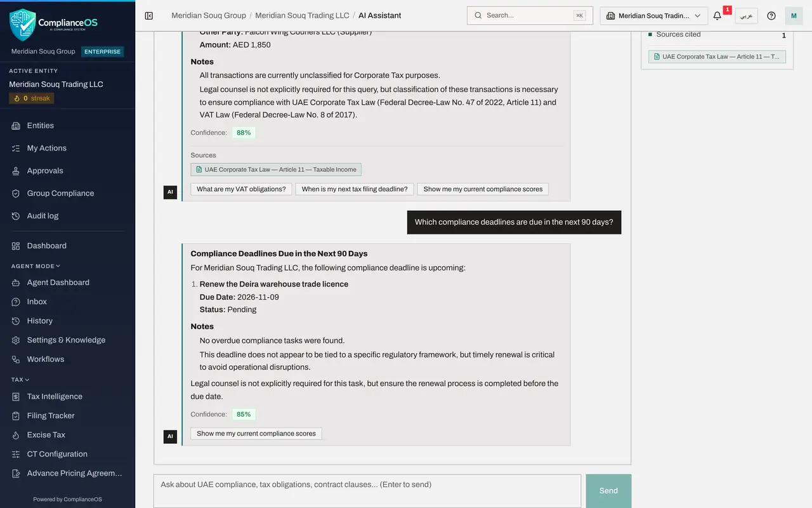Image resolution: width=812 pixels, height=508 pixels.
Task: Focus the UAE compliance question input box
Action: pyautogui.click(x=367, y=491)
